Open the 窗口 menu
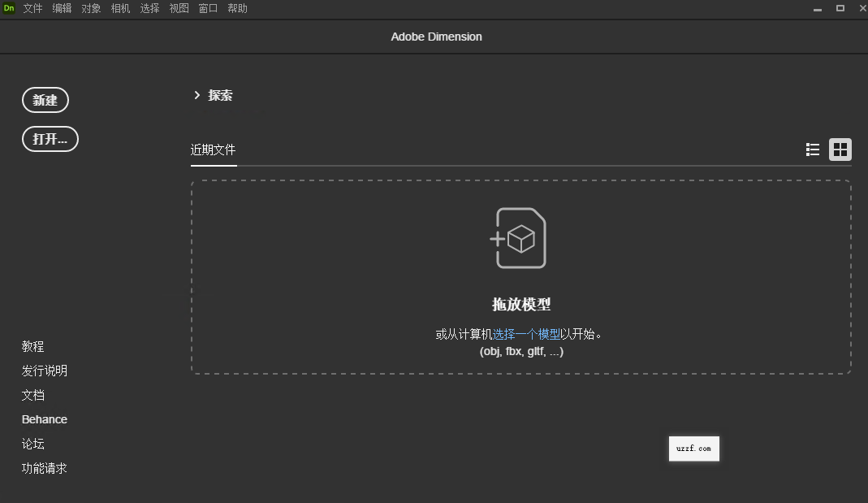Screen dimensions: 868x503 point(207,8)
